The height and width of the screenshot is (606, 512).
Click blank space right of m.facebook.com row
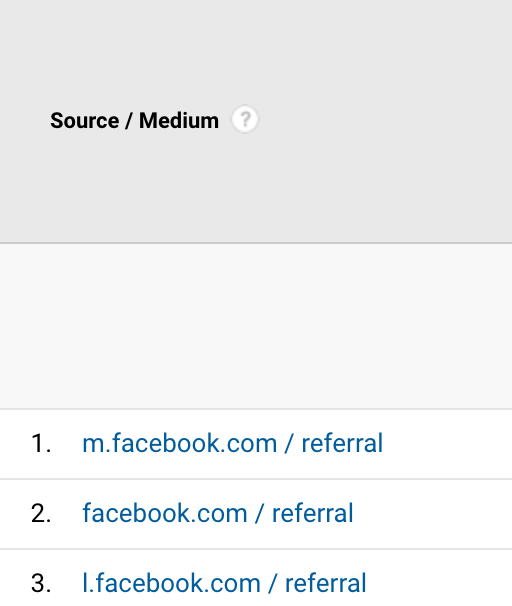click(447, 444)
